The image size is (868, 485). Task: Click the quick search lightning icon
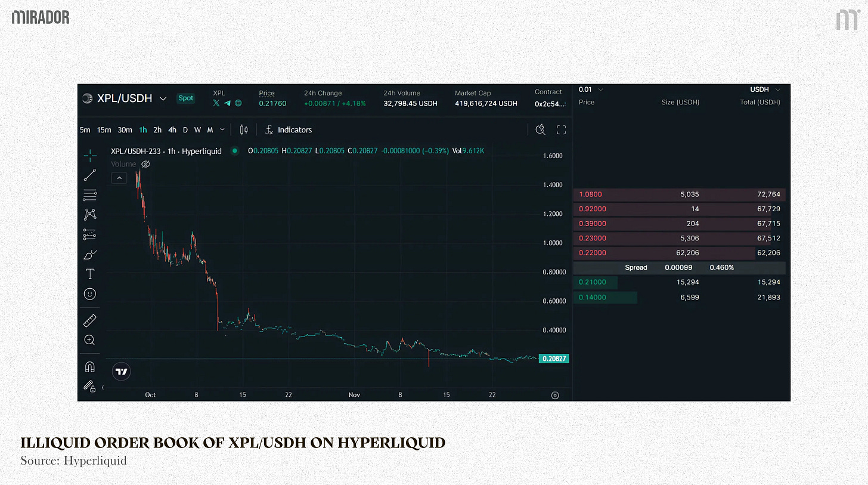tap(540, 129)
